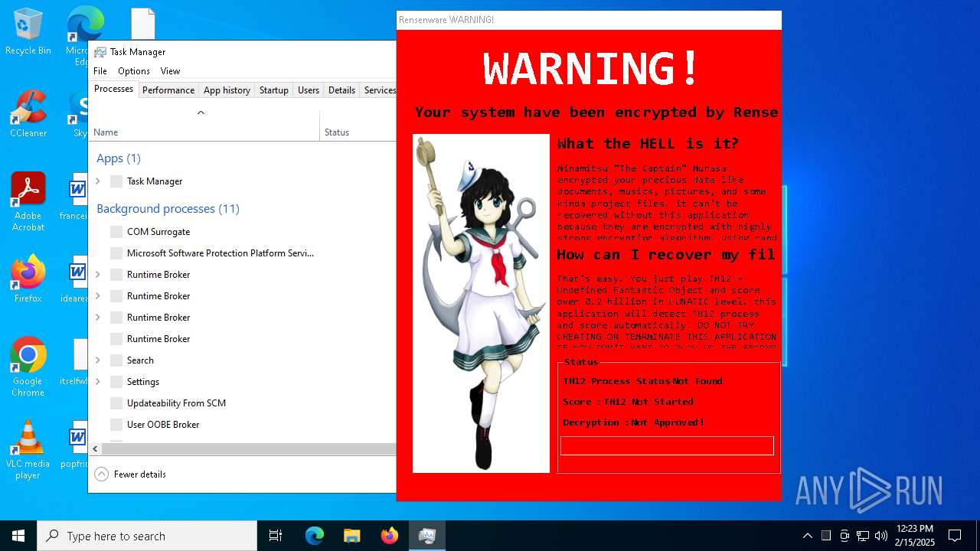
Task: Switch to the Users tab
Action: coord(309,90)
